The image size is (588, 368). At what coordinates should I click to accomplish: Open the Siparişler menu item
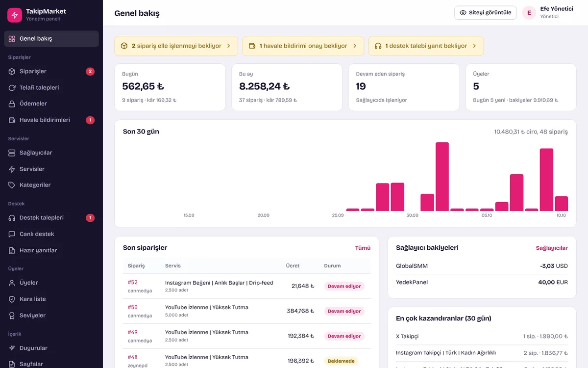[x=51, y=72]
